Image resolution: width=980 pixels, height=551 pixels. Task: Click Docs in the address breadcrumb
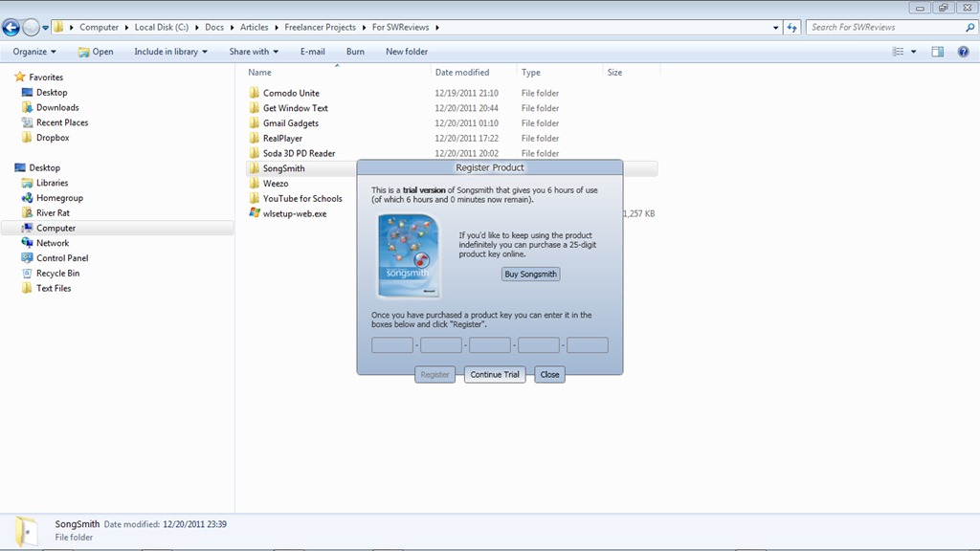[214, 28]
